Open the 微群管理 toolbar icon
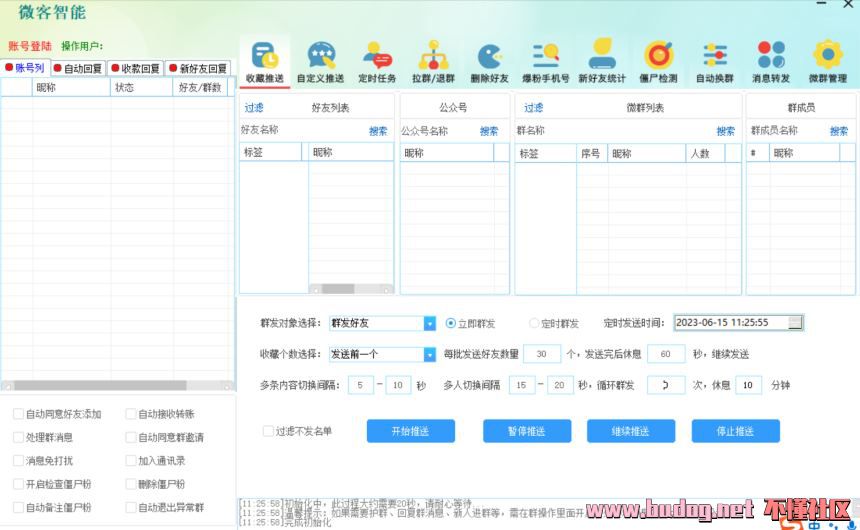The image size is (860, 530). [x=828, y=61]
